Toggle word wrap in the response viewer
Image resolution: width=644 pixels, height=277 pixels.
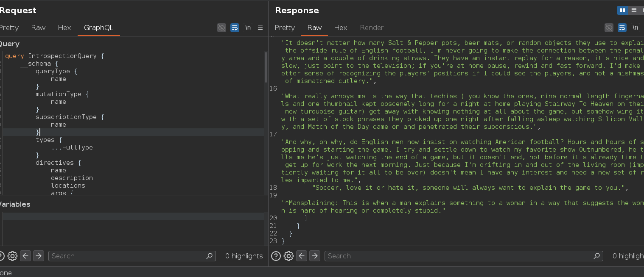pos(622,28)
